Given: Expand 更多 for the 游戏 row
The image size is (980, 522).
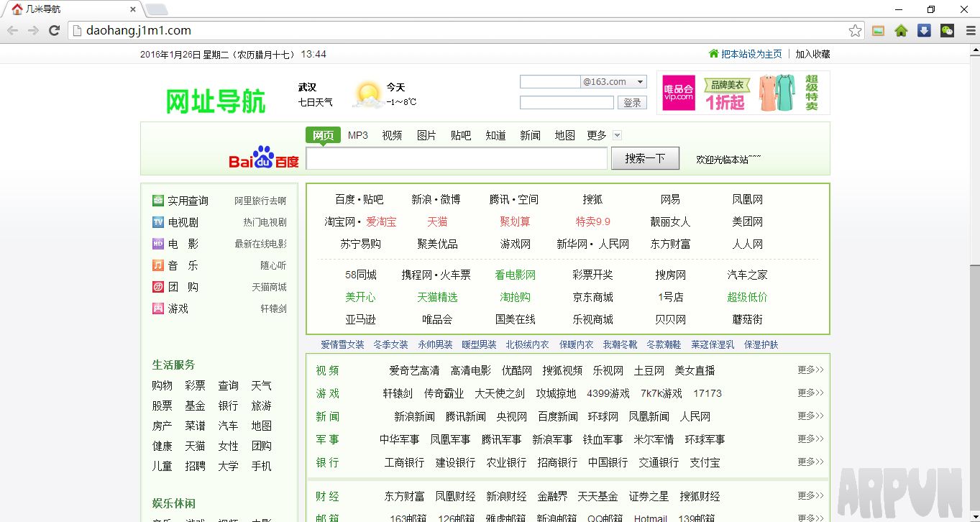Looking at the screenshot, I should coord(810,393).
